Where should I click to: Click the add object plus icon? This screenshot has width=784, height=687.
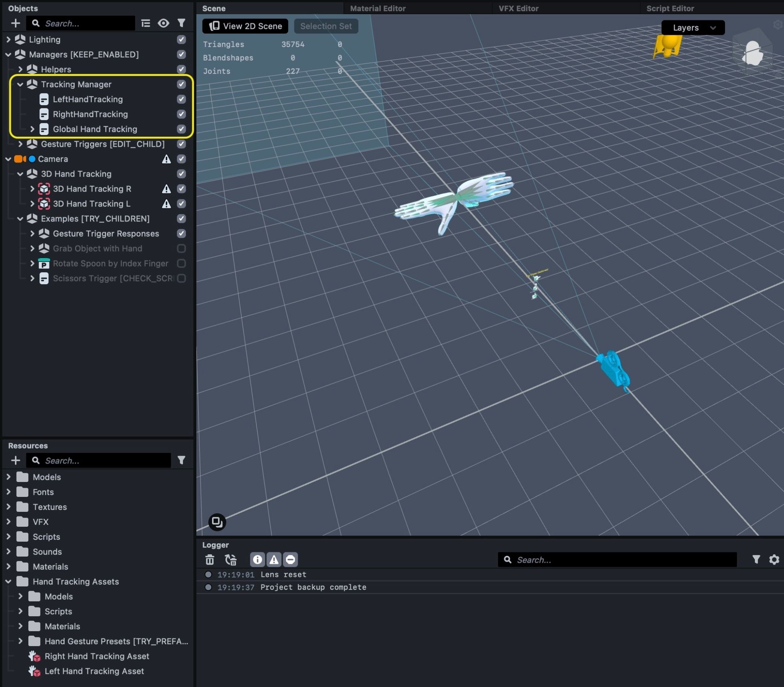coord(15,23)
